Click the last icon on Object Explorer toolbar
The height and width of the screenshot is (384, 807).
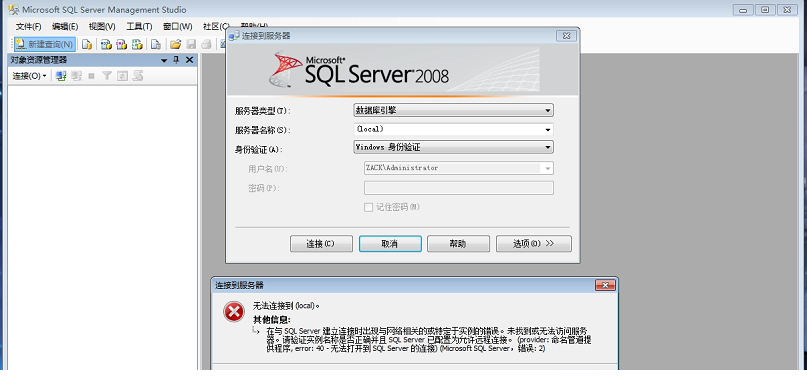137,76
